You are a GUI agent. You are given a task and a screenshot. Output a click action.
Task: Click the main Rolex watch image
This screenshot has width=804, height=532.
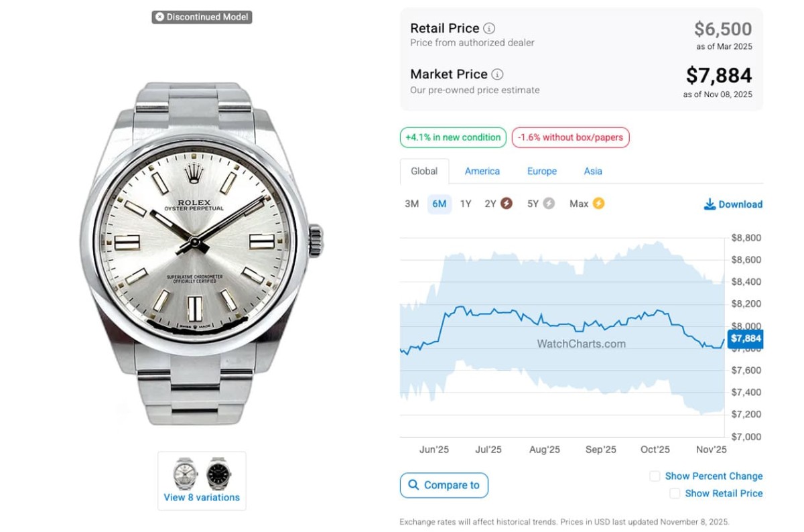coord(201,255)
